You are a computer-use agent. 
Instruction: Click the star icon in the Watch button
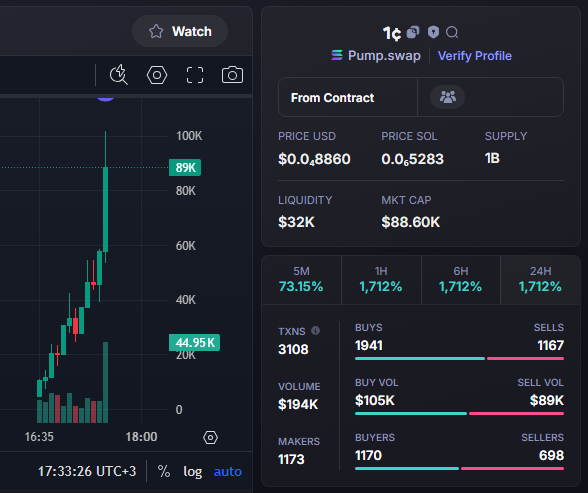156,31
